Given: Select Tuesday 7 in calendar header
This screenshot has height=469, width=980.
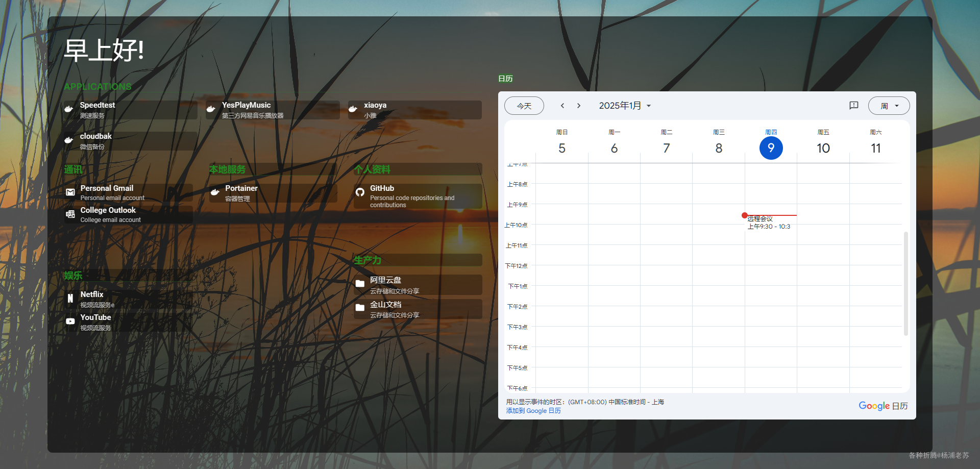Looking at the screenshot, I should point(667,148).
